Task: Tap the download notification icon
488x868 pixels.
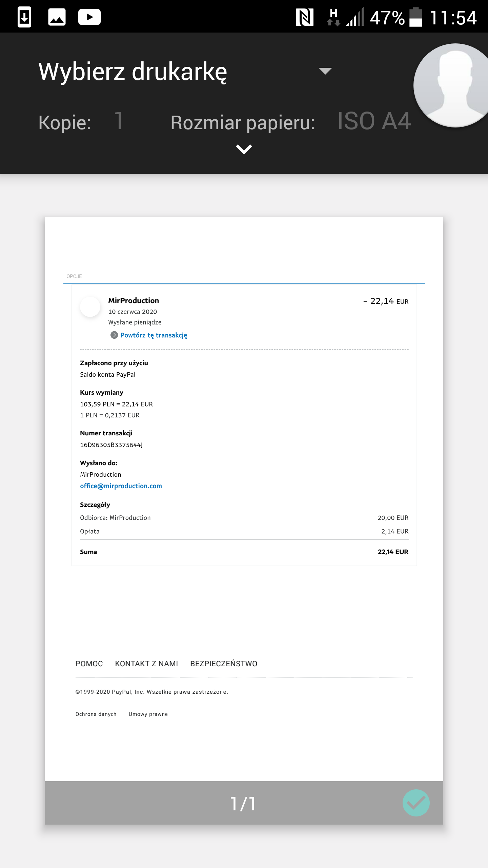Action: pyautogui.click(x=24, y=17)
